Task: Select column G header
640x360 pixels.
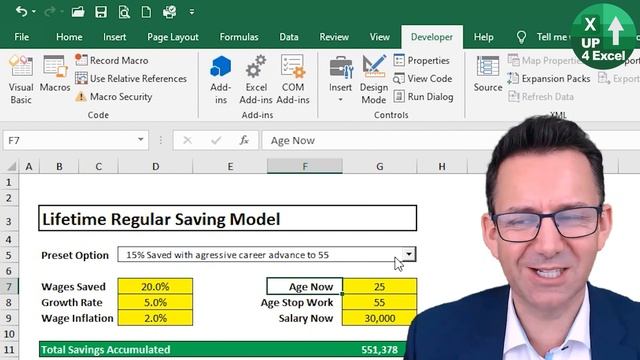Action: click(380, 167)
